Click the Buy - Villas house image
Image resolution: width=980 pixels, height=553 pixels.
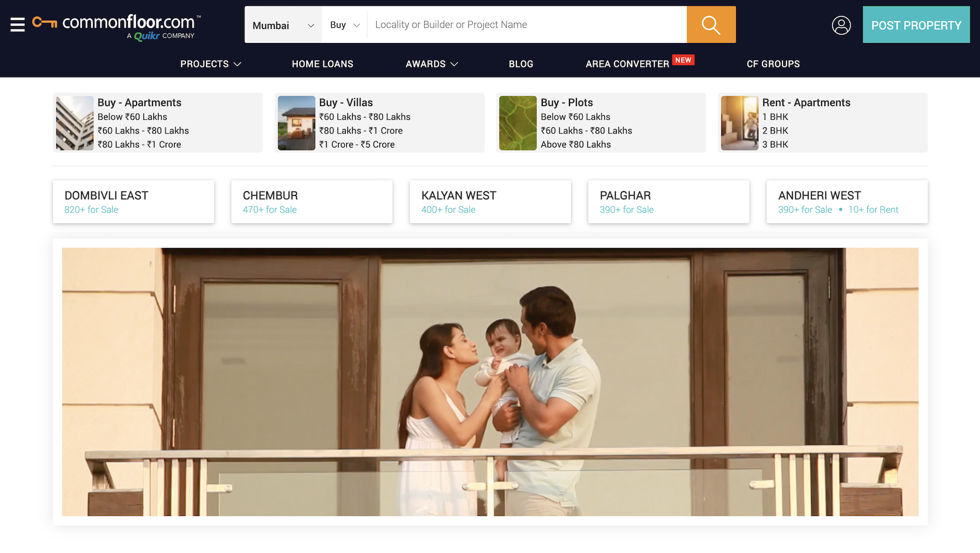(296, 123)
